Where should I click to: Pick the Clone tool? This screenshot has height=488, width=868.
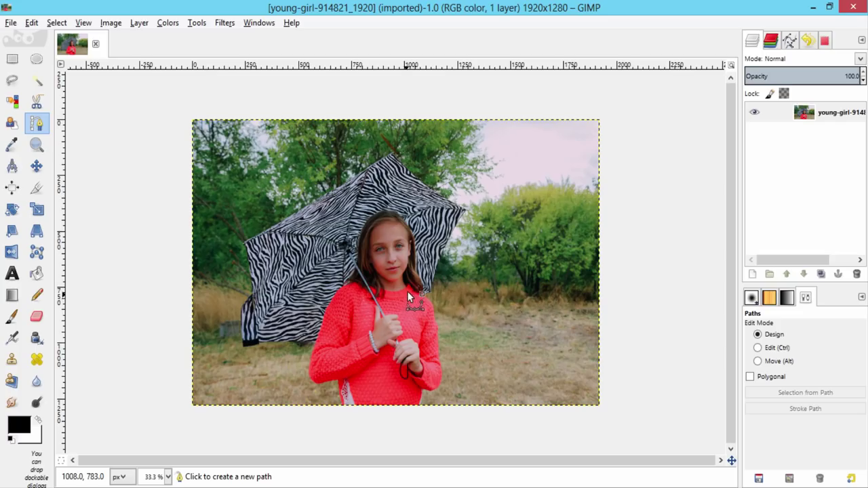point(12,359)
